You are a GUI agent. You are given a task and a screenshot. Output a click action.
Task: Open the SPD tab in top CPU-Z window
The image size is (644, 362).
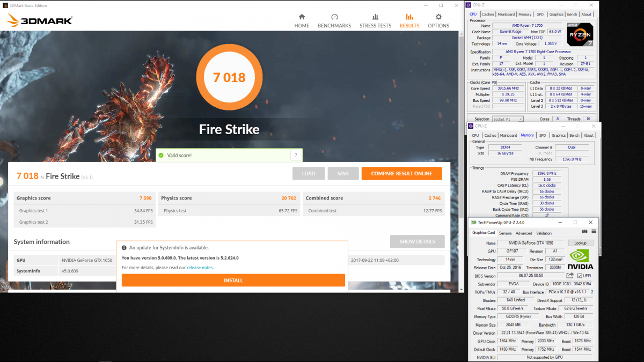(540, 14)
